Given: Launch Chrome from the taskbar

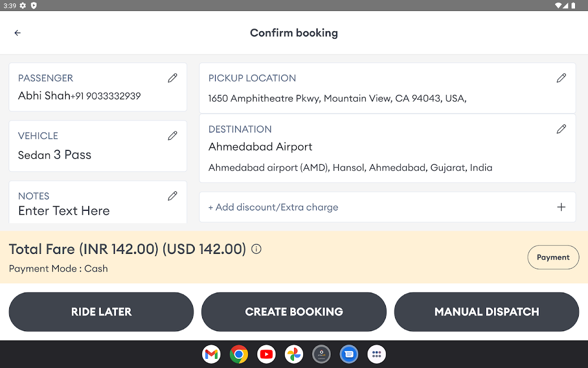Looking at the screenshot, I should point(239,354).
